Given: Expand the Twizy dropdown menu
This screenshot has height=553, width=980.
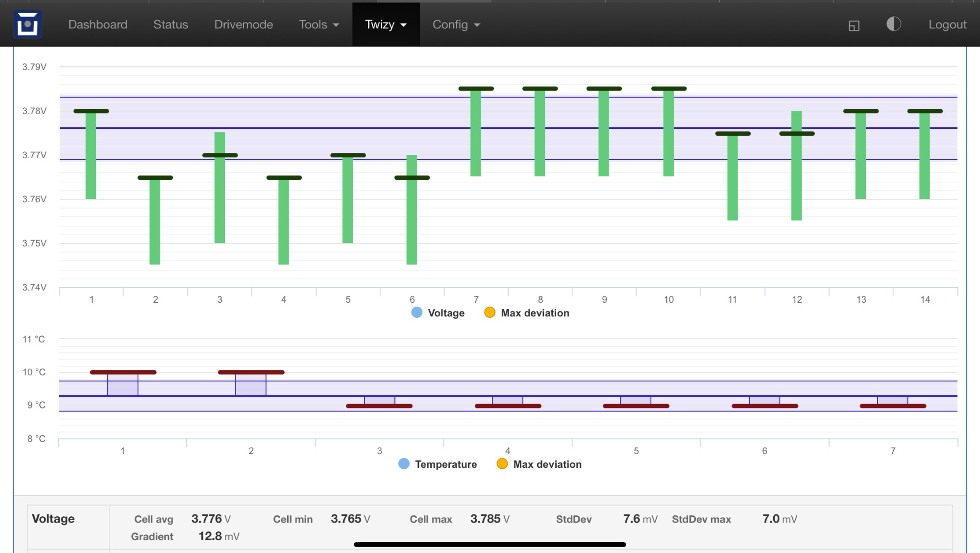Looking at the screenshot, I should coord(386,24).
